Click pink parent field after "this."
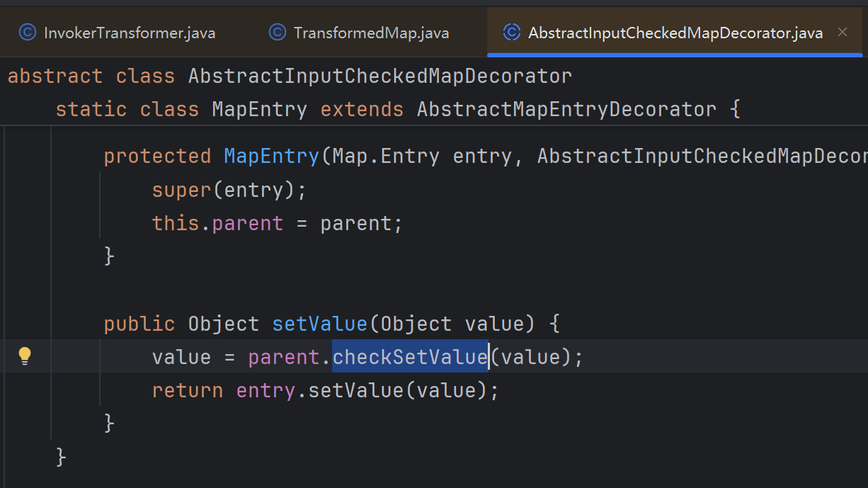The width and height of the screenshot is (868, 488). pyautogui.click(x=247, y=224)
